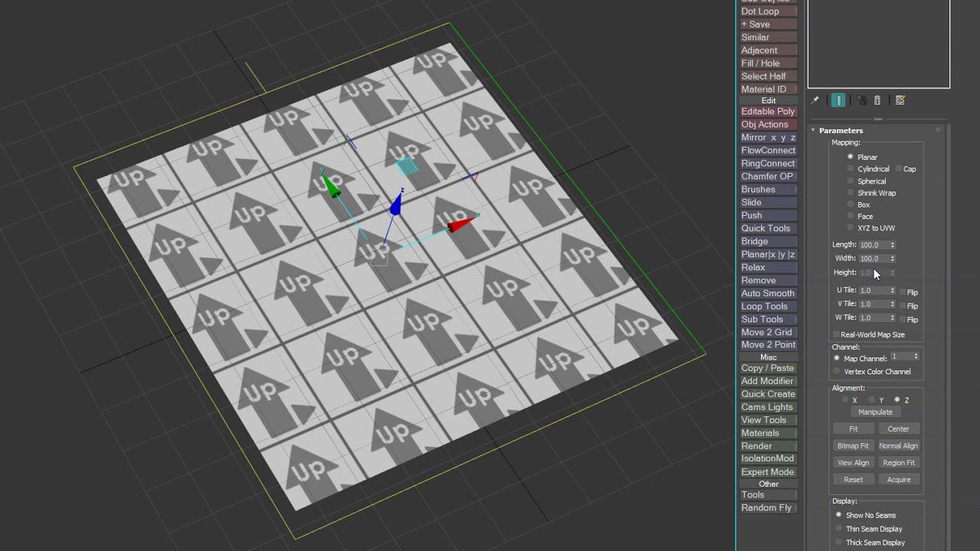Screen dimensions: 980x551
Task: Click the Map Channel spinner arrows
Action: [x=916, y=357]
